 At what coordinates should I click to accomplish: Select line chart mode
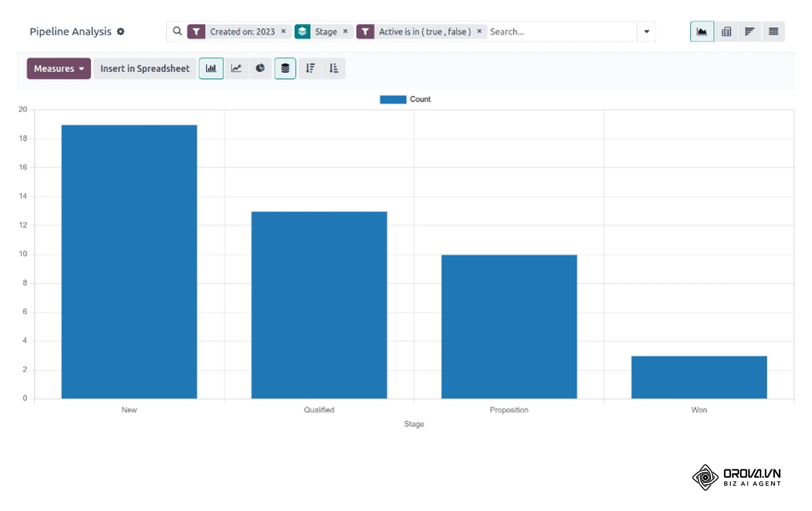click(236, 69)
